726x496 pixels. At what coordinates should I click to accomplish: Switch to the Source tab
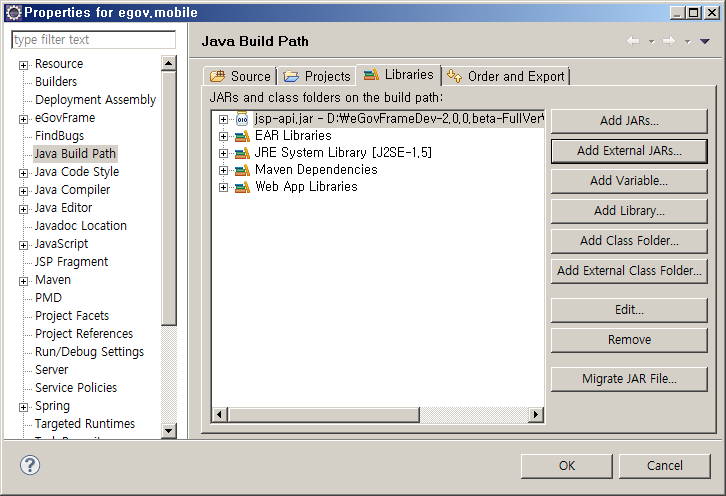tap(240, 76)
